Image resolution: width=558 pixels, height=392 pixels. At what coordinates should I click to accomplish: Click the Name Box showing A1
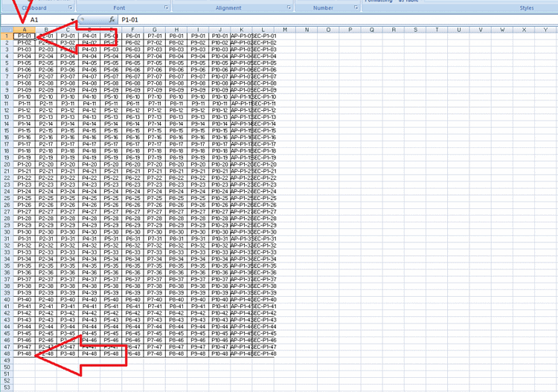point(36,20)
